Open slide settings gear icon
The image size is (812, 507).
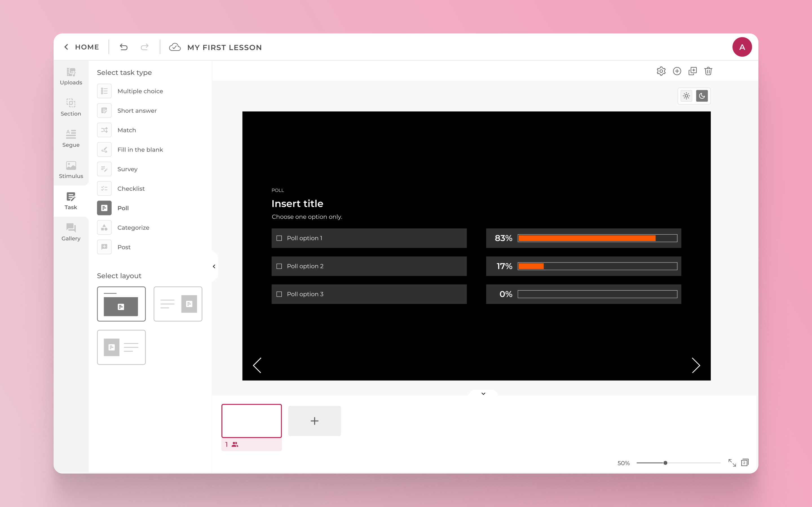click(x=661, y=71)
